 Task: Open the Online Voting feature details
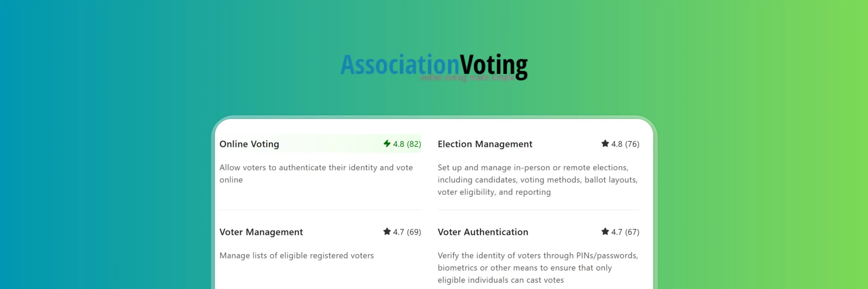(249, 144)
